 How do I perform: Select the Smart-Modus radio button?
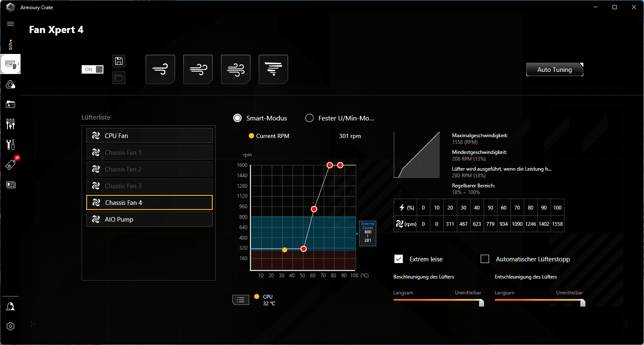[237, 118]
